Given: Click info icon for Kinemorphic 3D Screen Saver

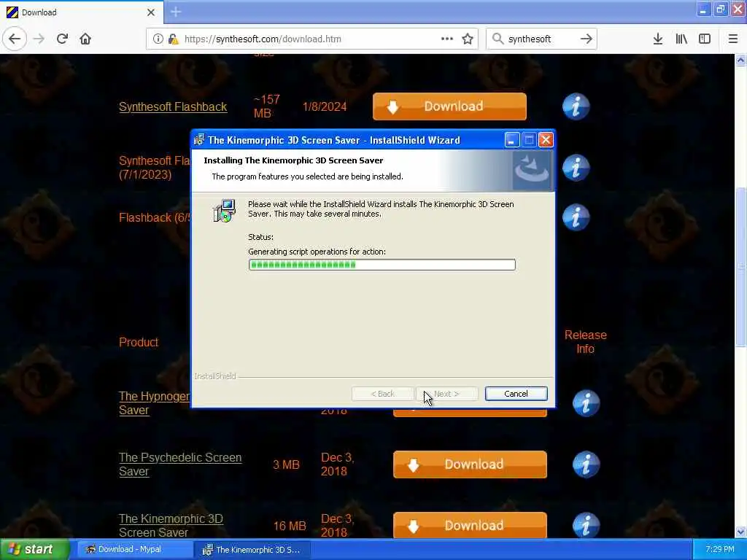Looking at the screenshot, I should [x=586, y=525].
